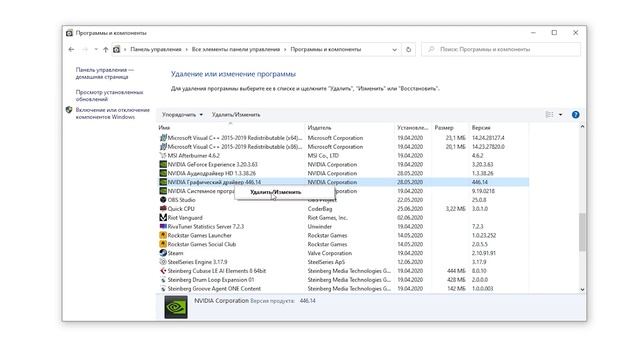
Task: Select the MSI Afterburner 4.6.2 row name
Action: tap(193, 156)
